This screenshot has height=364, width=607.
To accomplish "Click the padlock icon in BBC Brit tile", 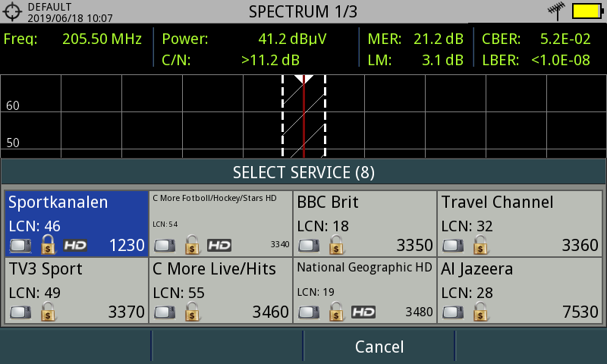I will (x=336, y=244).
